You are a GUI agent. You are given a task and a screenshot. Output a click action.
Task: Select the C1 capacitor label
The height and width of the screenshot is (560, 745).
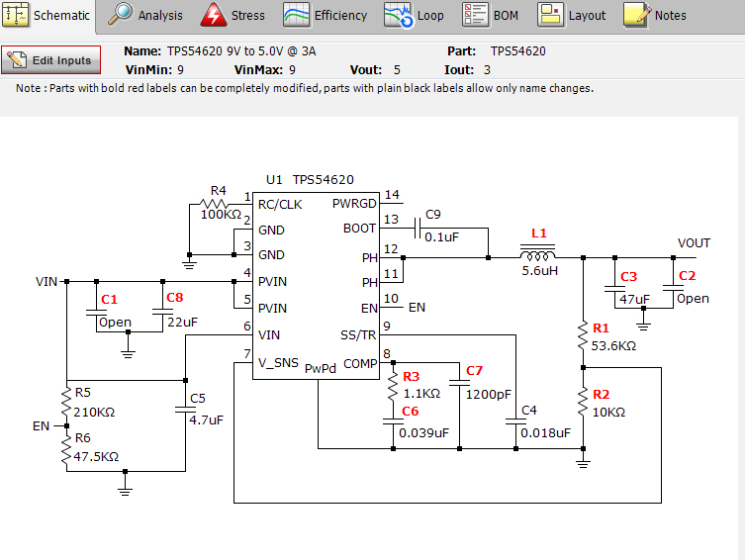pyautogui.click(x=109, y=299)
